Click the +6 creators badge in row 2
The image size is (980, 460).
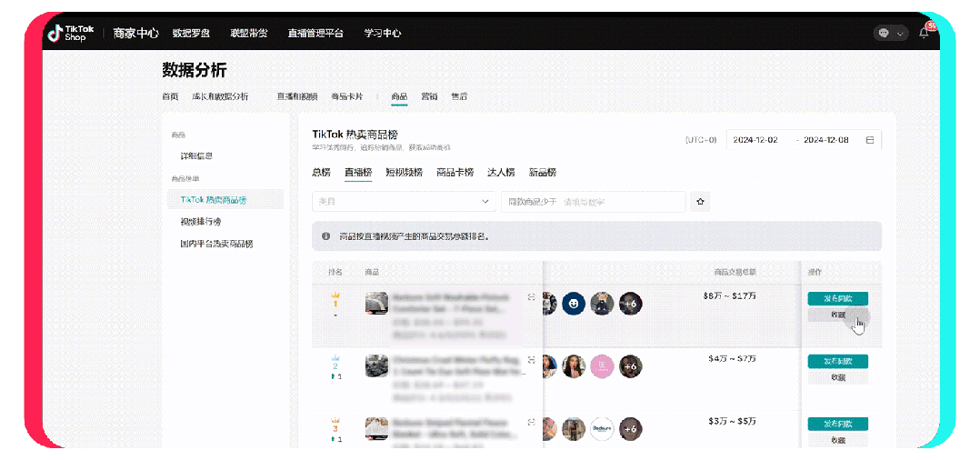(631, 366)
